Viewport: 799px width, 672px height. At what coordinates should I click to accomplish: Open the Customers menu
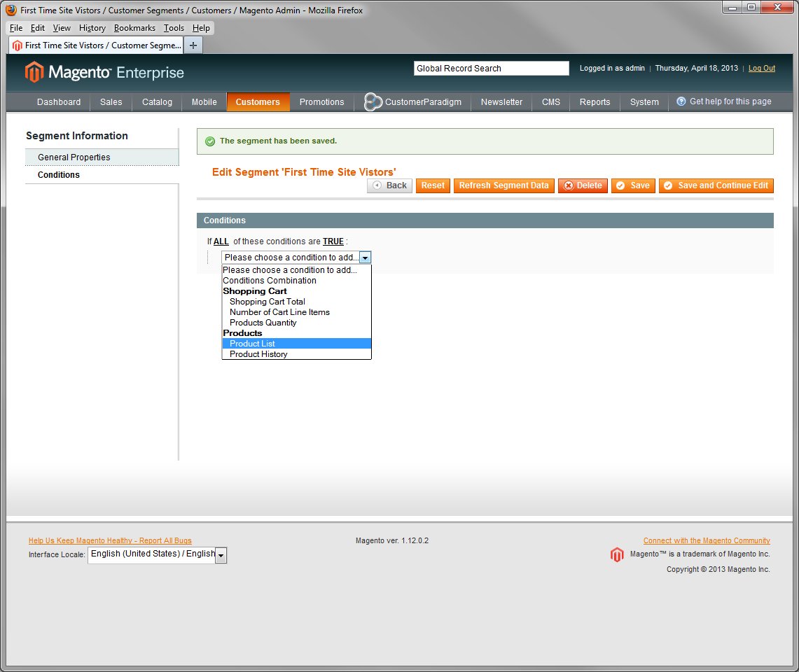(258, 102)
